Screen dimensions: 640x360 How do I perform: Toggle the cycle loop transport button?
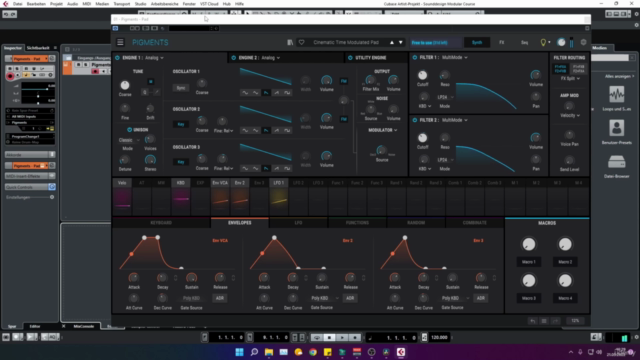[x=316, y=338]
